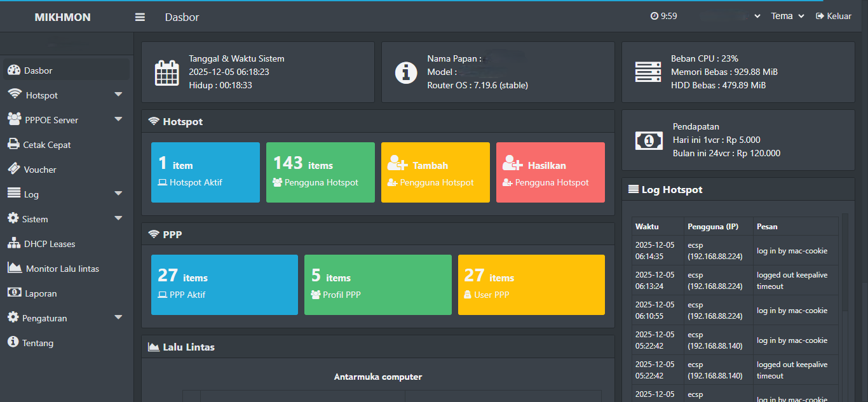
Task: Click the Log Hotspot list icon
Action: [632, 189]
